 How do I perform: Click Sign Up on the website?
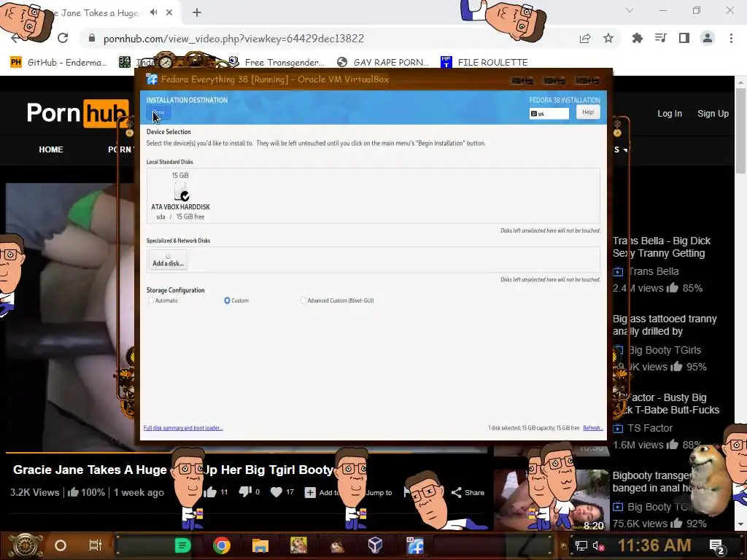point(713,113)
